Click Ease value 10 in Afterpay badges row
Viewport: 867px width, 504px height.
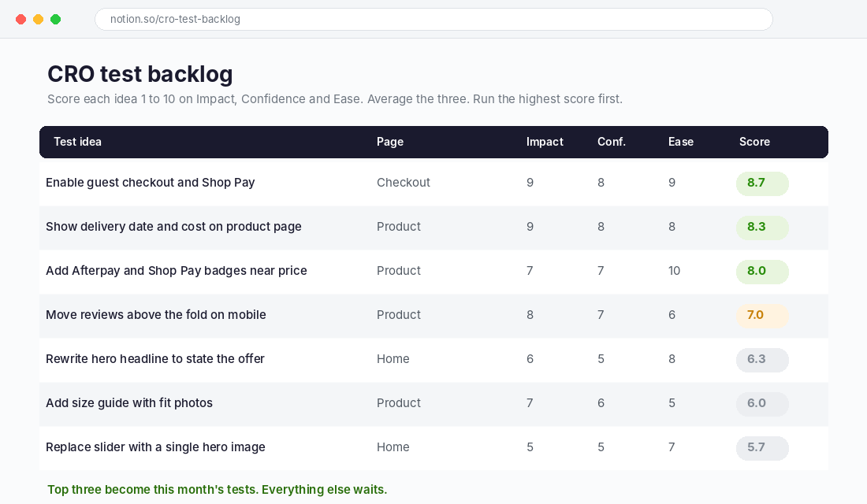[x=674, y=271]
